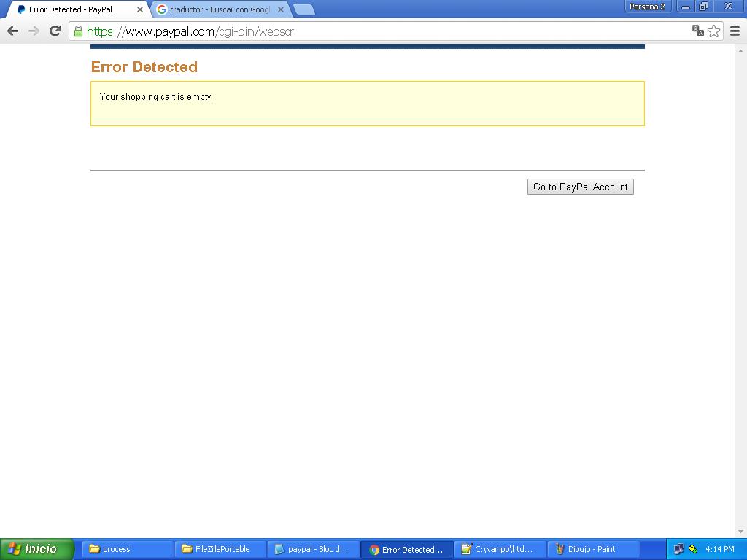Screen dimensions: 747x560
Task: Click the scrollbar down arrow
Action: pyautogui.click(x=740, y=532)
